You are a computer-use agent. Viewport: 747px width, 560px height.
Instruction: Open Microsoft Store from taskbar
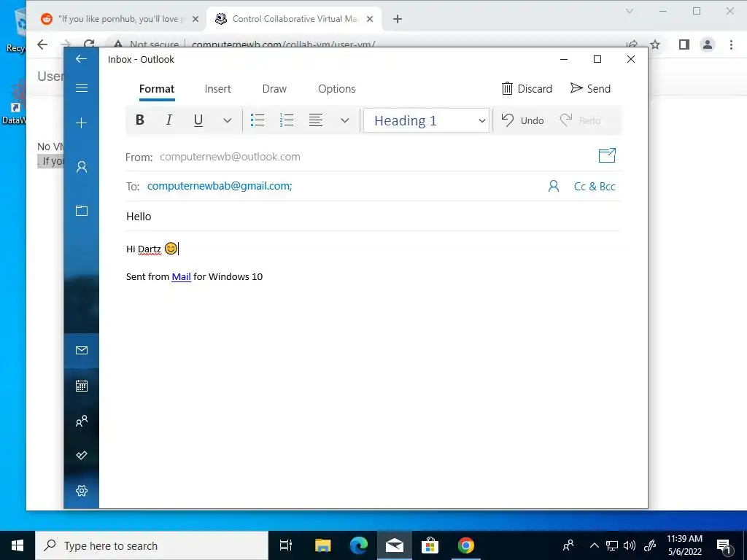click(x=430, y=545)
